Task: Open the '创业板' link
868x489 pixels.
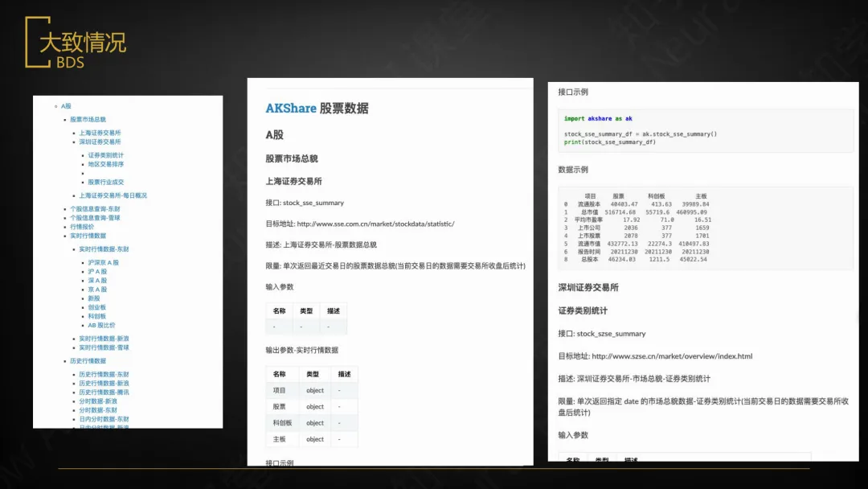Action: click(97, 307)
